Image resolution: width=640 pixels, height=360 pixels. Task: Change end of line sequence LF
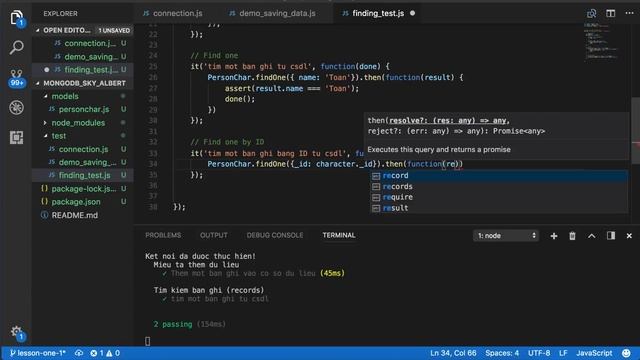pyautogui.click(x=563, y=353)
